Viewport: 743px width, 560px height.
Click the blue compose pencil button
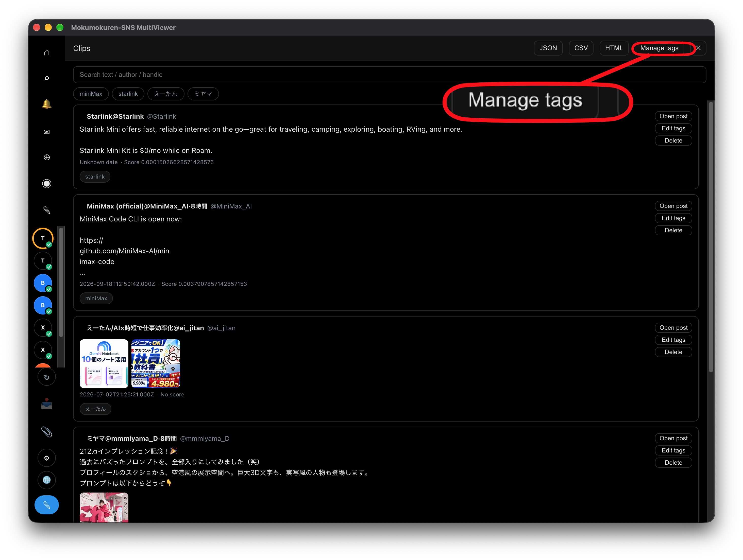[47, 505]
